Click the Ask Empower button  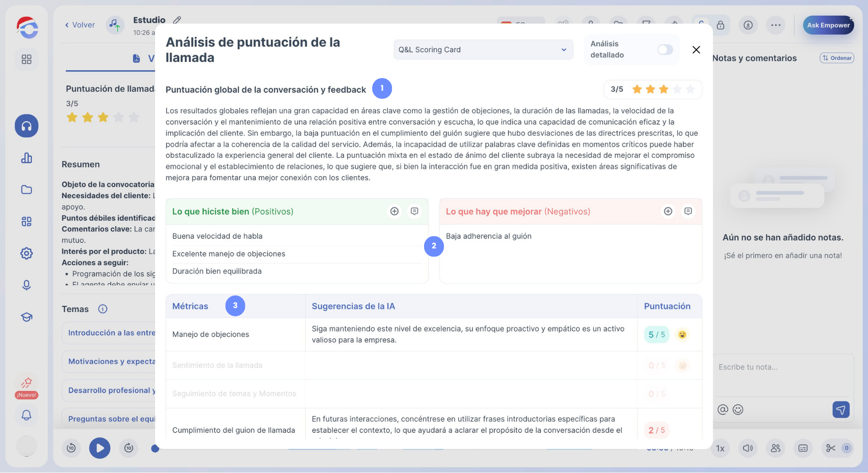tap(828, 25)
